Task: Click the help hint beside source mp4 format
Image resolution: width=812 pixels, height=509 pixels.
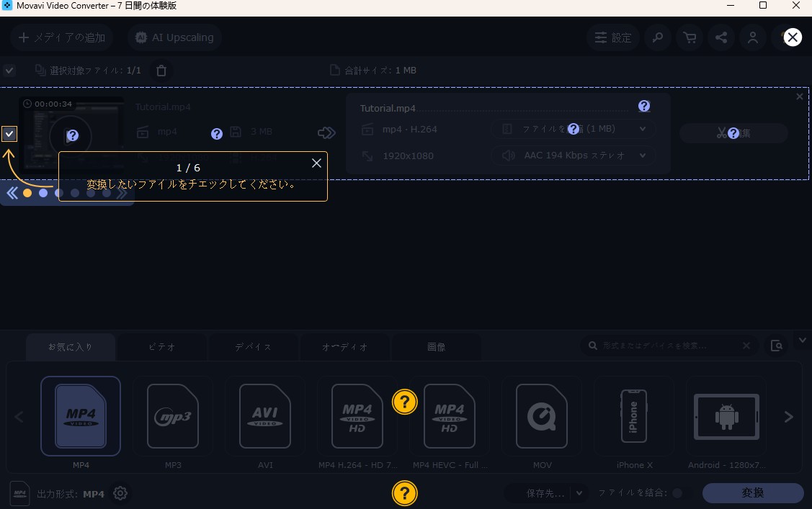Action: tap(217, 134)
